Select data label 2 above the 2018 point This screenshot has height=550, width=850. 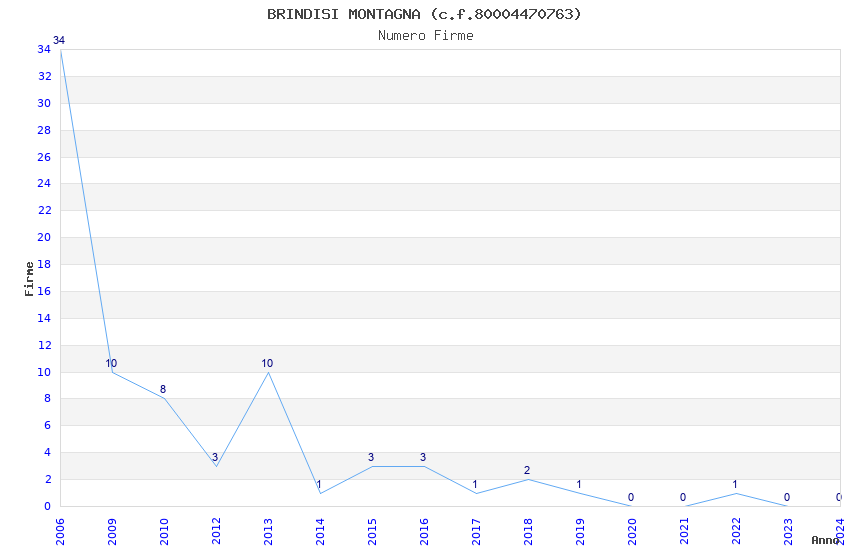pyautogui.click(x=527, y=470)
